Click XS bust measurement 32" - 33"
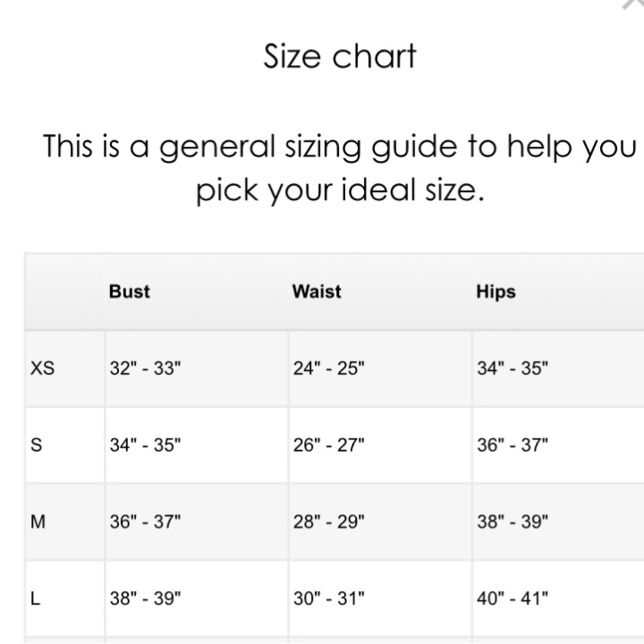The image size is (644, 644). pyautogui.click(x=145, y=368)
